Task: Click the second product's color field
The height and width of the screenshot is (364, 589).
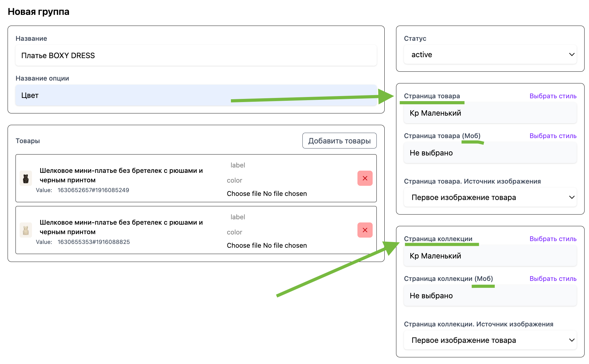Action: (235, 232)
